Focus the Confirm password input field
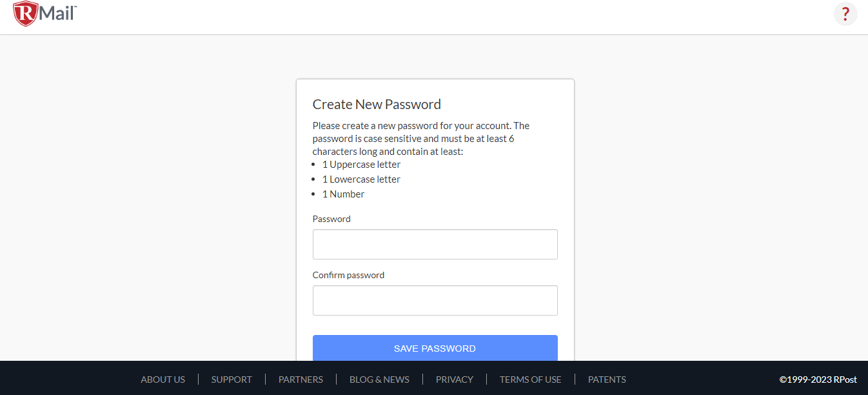This screenshot has width=868, height=395. (x=435, y=301)
